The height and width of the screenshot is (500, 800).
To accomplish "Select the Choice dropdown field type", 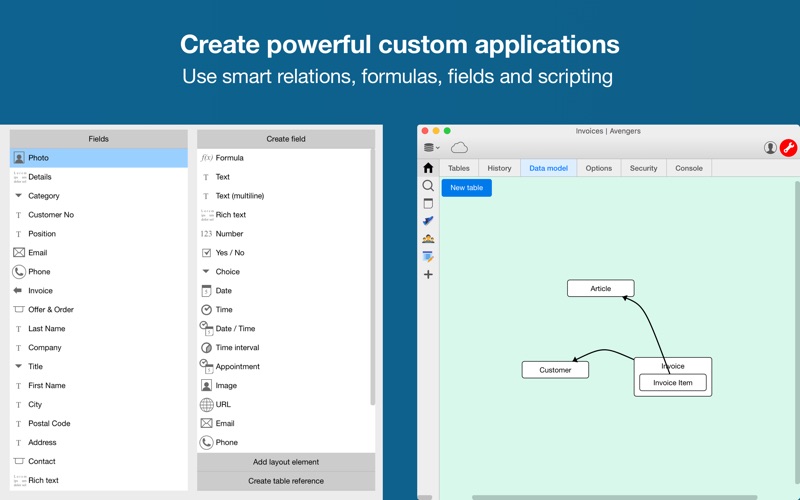I will click(227, 272).
